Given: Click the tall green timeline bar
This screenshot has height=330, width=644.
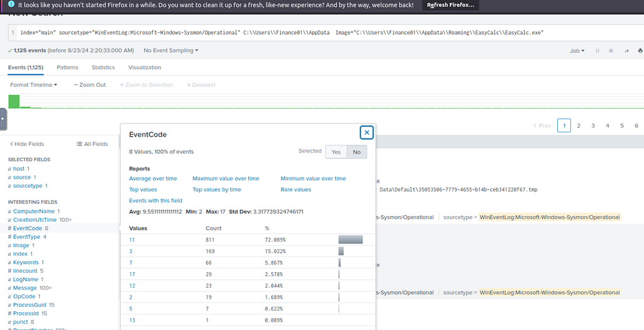Looking at the screenshot, I should (14, 101).
